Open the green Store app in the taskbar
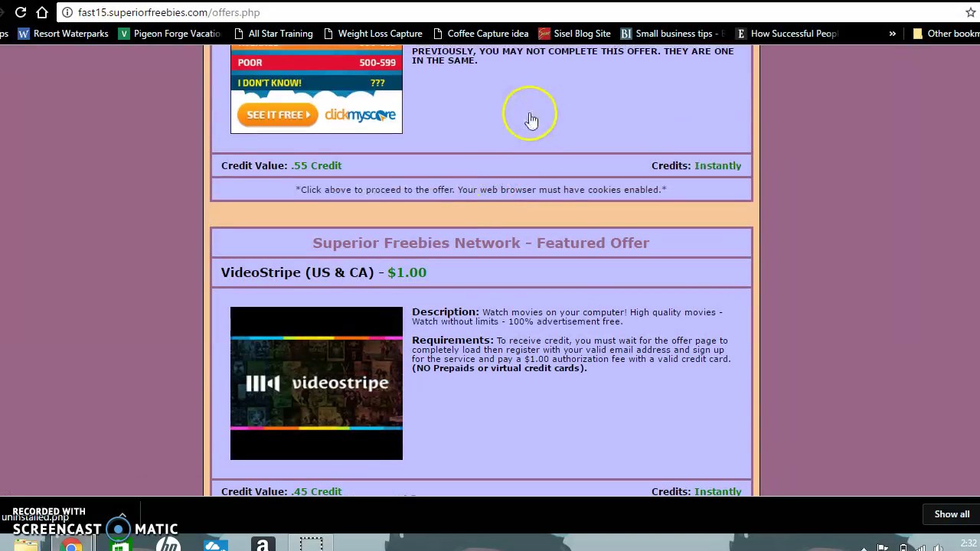Image resolution: width=980 pixels, height=551 pixels. coord(119,545)
